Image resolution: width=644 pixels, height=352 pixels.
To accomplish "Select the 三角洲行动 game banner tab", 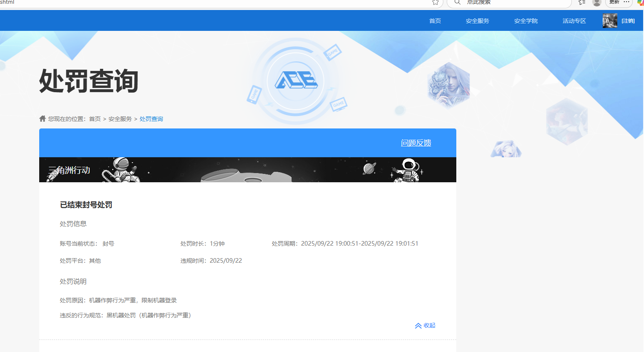I will pos(69,170).
